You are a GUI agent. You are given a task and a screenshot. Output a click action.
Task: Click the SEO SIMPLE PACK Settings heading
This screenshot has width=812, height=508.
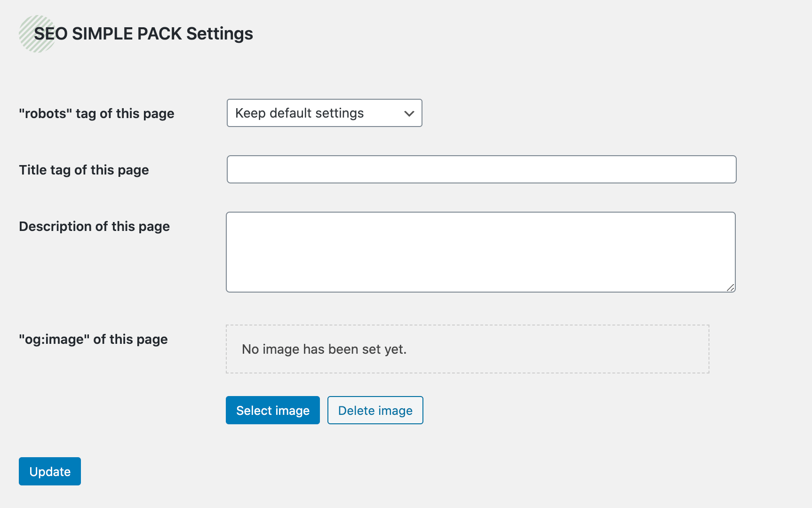point(143,34)
